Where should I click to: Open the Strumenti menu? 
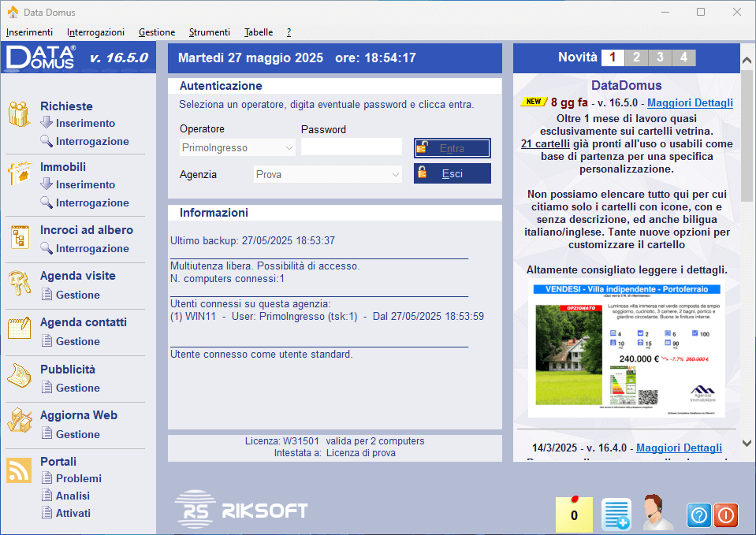coord(209,32)
